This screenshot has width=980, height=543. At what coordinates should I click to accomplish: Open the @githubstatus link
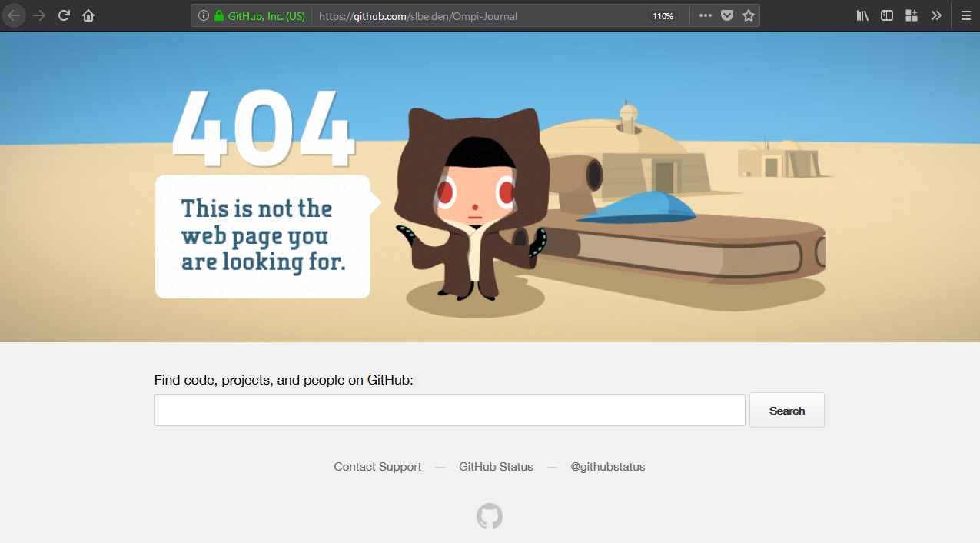[x=608, y=467]
